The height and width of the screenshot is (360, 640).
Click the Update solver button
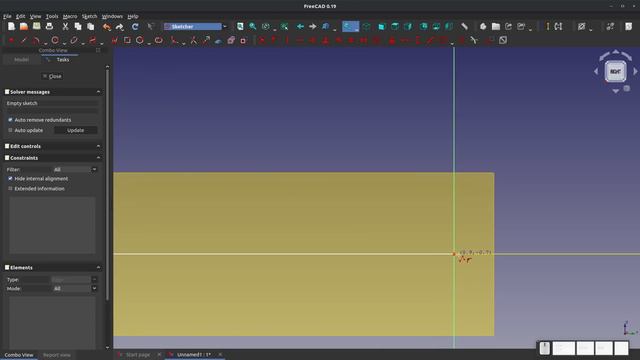click(x=76, y=130)
